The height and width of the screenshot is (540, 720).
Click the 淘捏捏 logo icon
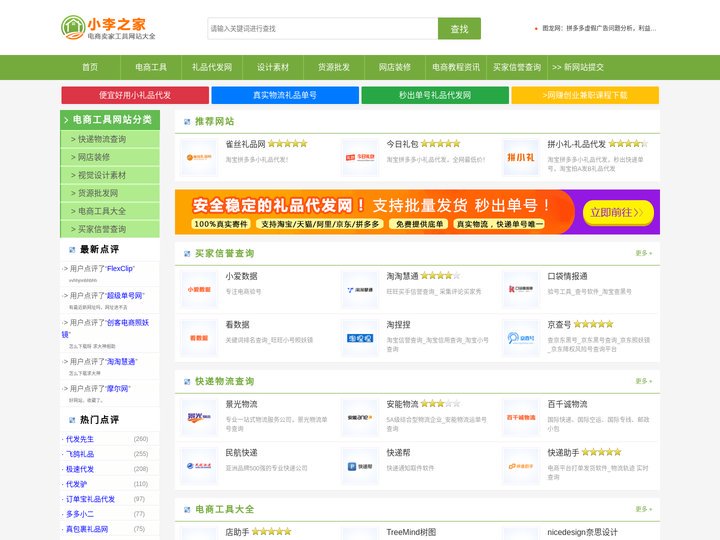click(x=360, y=338)
